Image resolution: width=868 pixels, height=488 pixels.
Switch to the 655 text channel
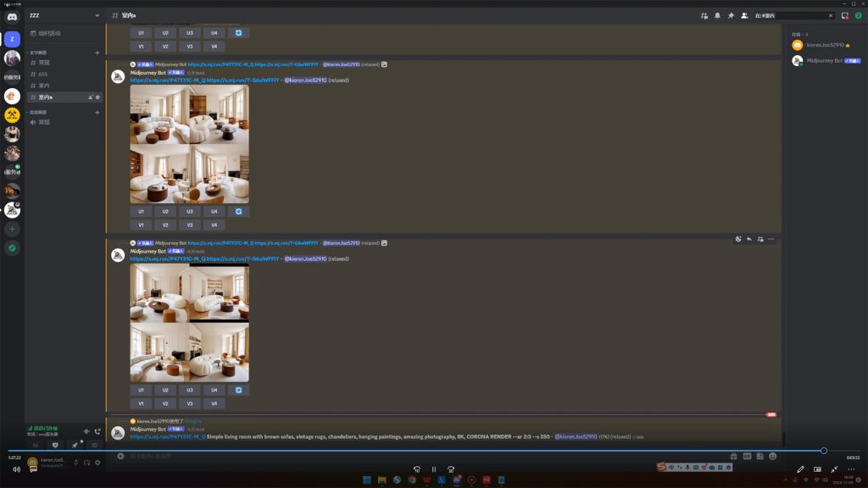(x=43, y=74)
